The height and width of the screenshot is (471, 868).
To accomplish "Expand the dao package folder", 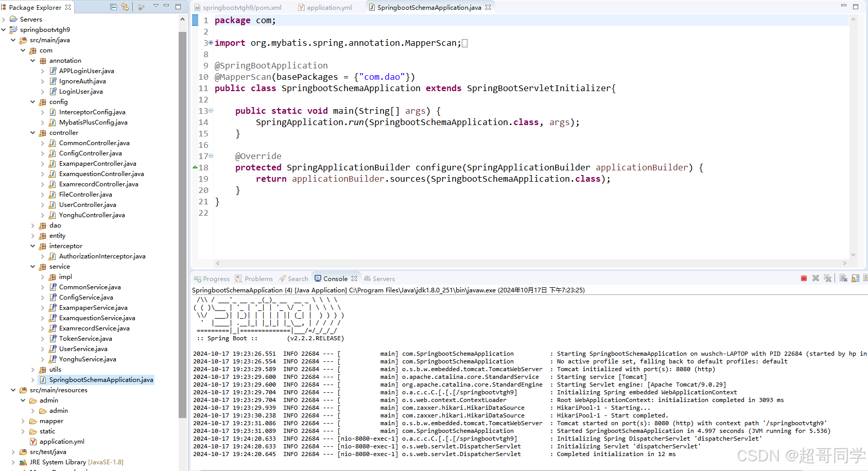I will click(32, 225).
